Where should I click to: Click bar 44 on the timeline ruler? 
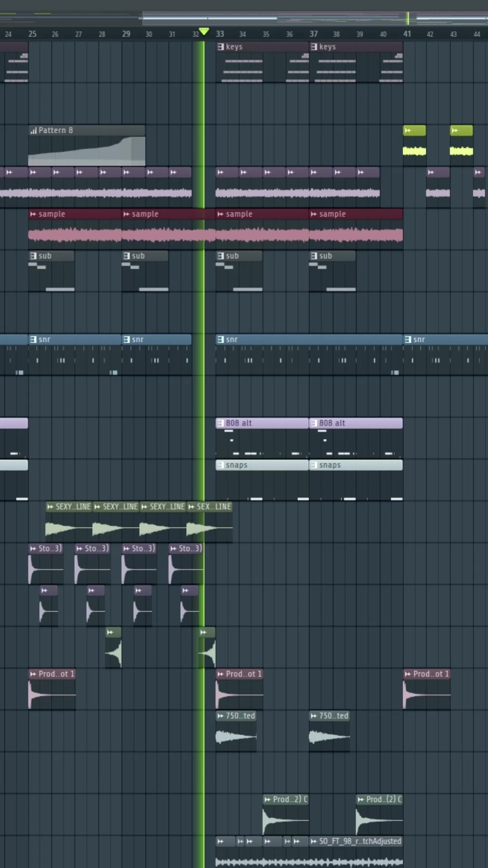(477, 34)
